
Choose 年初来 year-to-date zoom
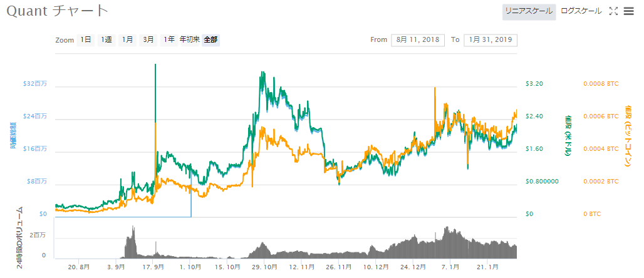[190, 40]
